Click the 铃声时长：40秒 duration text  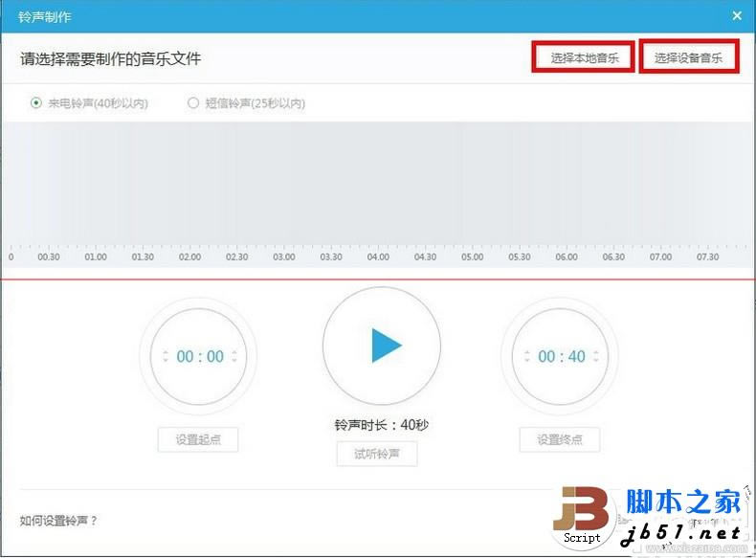[382, 425]
